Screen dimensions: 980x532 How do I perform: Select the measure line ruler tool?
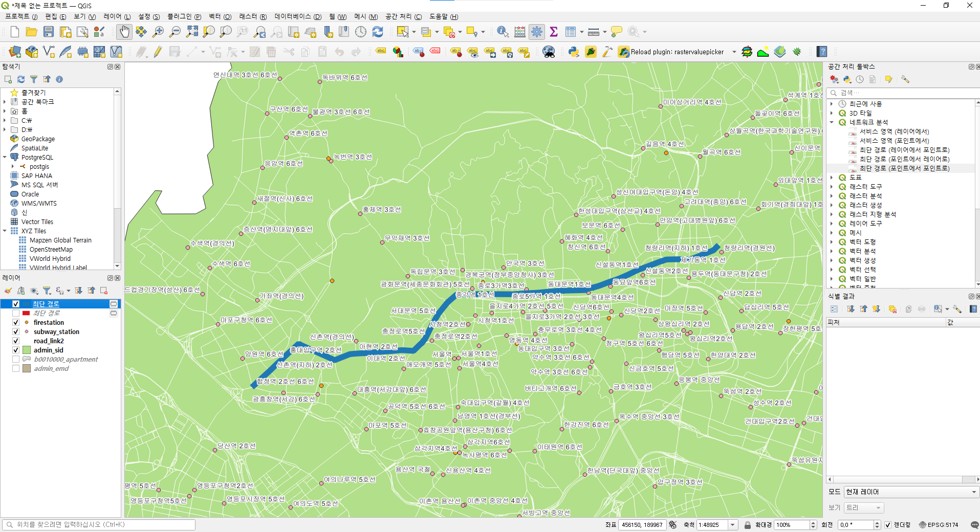593,31
